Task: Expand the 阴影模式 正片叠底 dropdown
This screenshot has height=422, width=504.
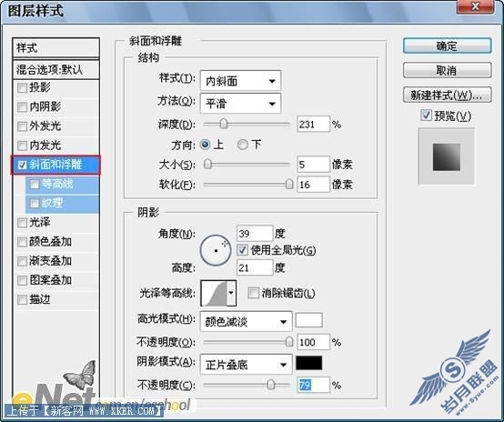Action: (x=246, y=365)
